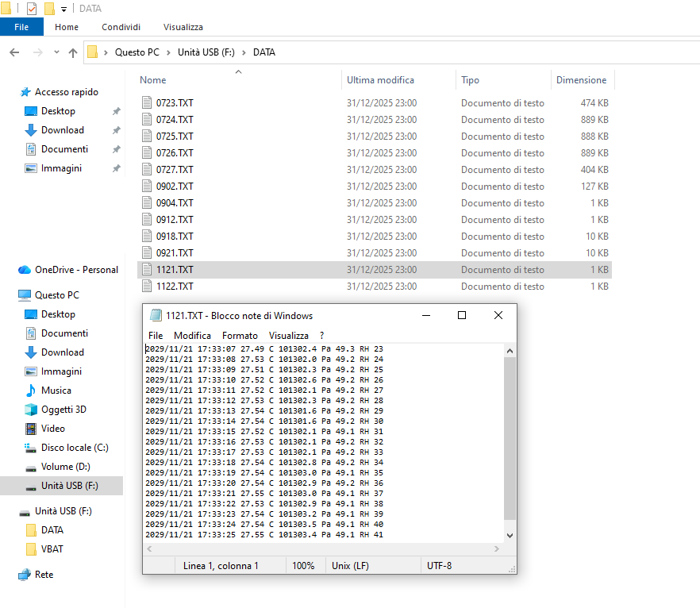Click the Properties checkmark icon in title bar
Screen dimensions: 700x608
coord(32,9)
